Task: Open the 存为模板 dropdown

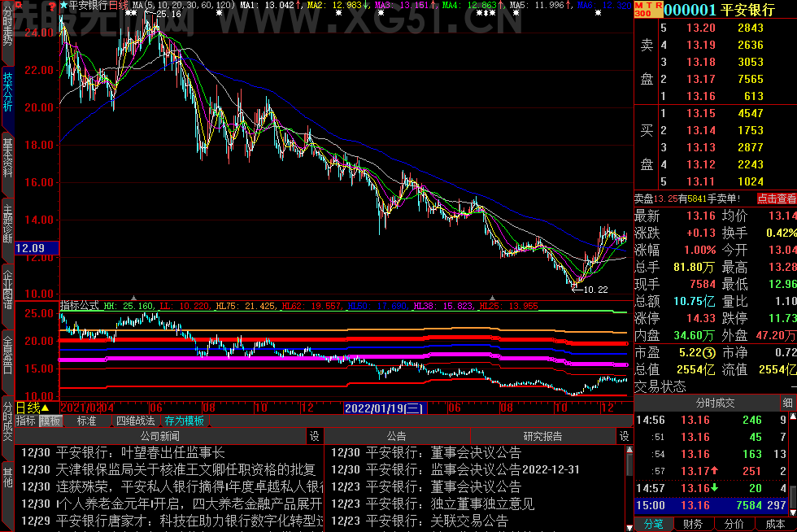Action: tap(184, 421)
